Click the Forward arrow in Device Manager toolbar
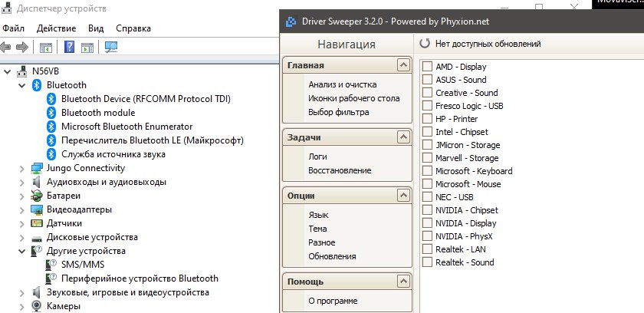 [x=21, y=48]
